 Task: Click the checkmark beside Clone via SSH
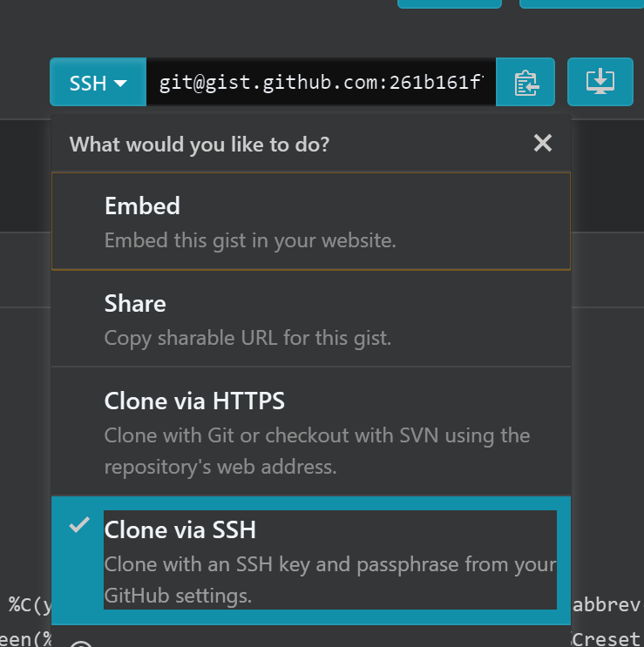point(79,525)
